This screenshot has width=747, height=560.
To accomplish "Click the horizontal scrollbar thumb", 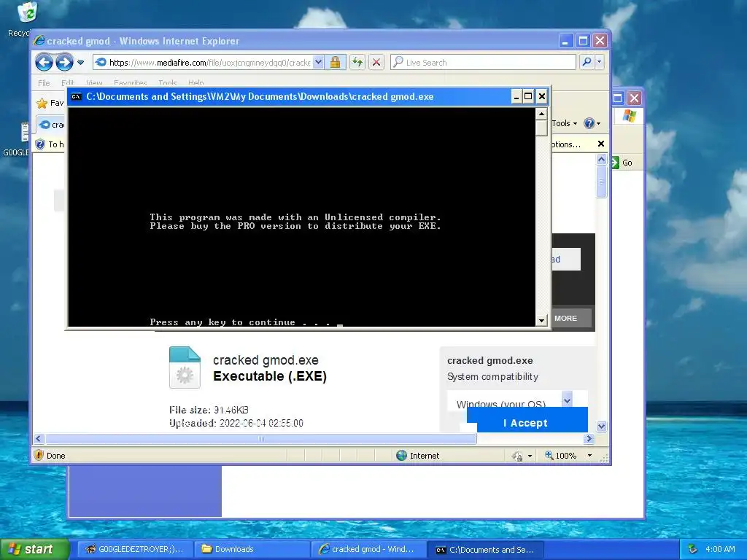I will pyautogui.click(x=260, y=438).
